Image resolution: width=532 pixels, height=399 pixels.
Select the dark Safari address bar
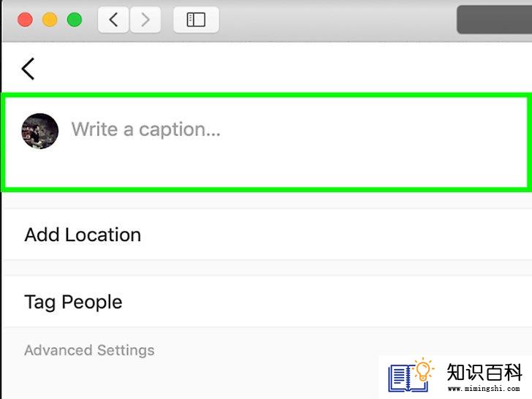click(494, 20)
